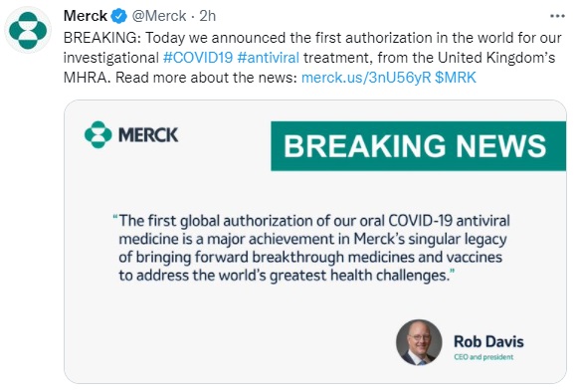Click the #antiviral hashtag
Screen dimensions: 581x392
click(269, 58)
